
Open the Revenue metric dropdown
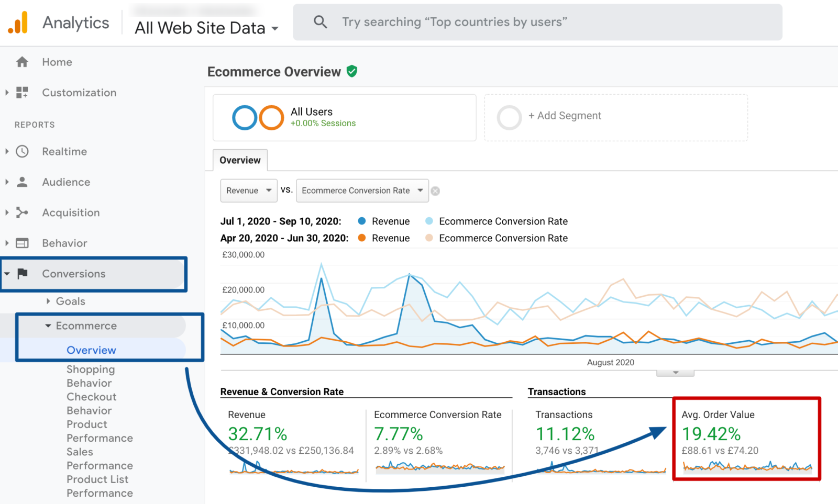248,191
